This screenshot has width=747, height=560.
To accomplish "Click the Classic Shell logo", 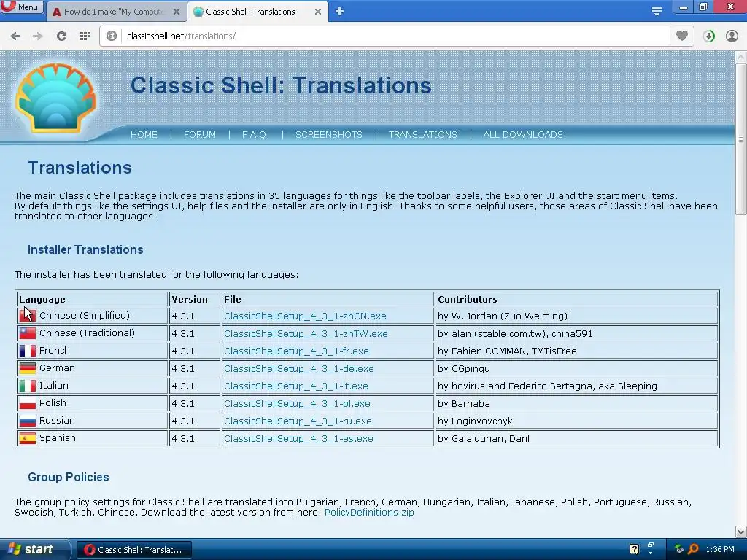I will pyautogui.click(x=55, y=97).
